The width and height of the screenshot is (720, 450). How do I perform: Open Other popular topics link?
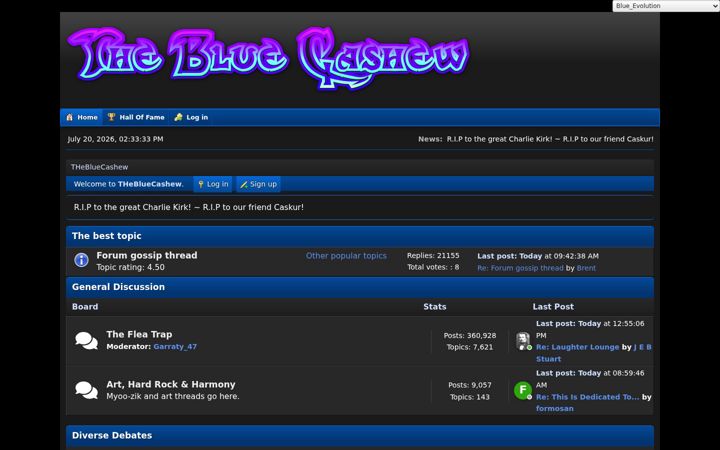[346, 256]
